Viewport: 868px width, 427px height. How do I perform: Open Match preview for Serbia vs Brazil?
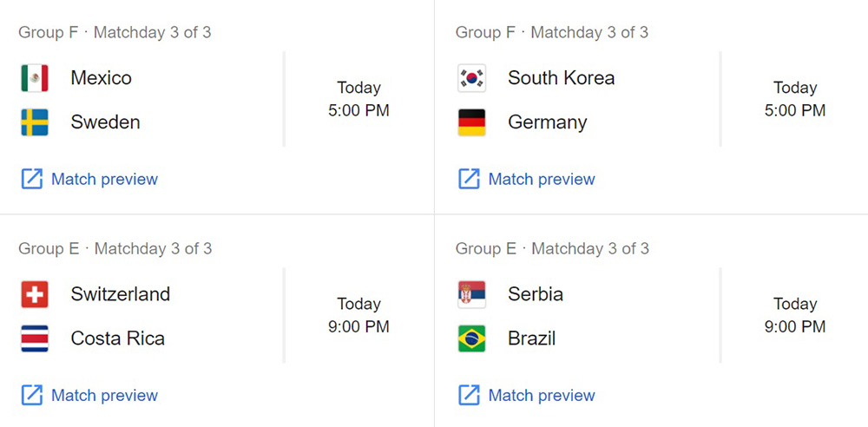pyautogui.click(x=542, y=396)
